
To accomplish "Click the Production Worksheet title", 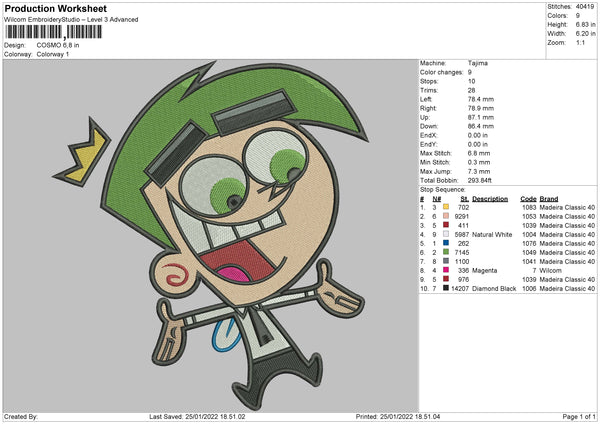I will [56, 9].
